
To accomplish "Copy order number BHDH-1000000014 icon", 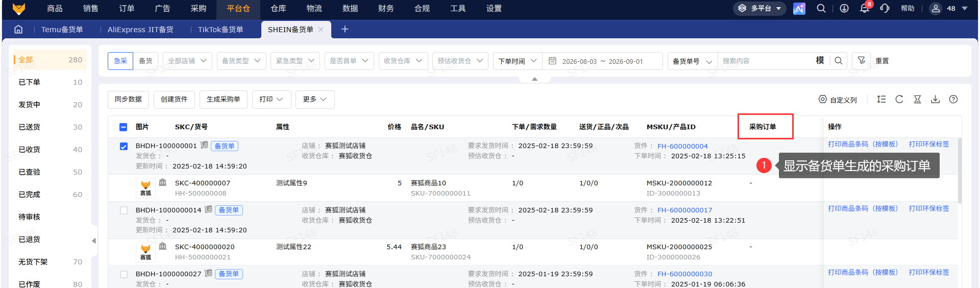I will click(208, 209).
